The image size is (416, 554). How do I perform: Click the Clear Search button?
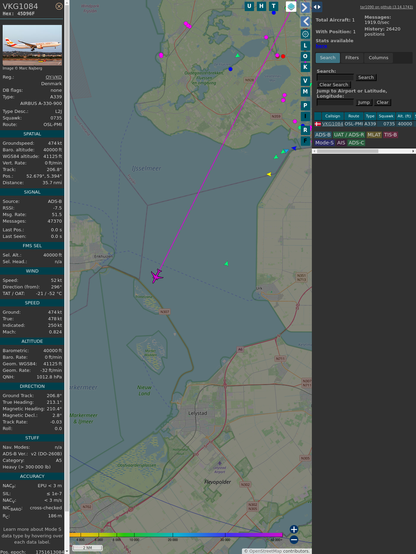[334, 85]
